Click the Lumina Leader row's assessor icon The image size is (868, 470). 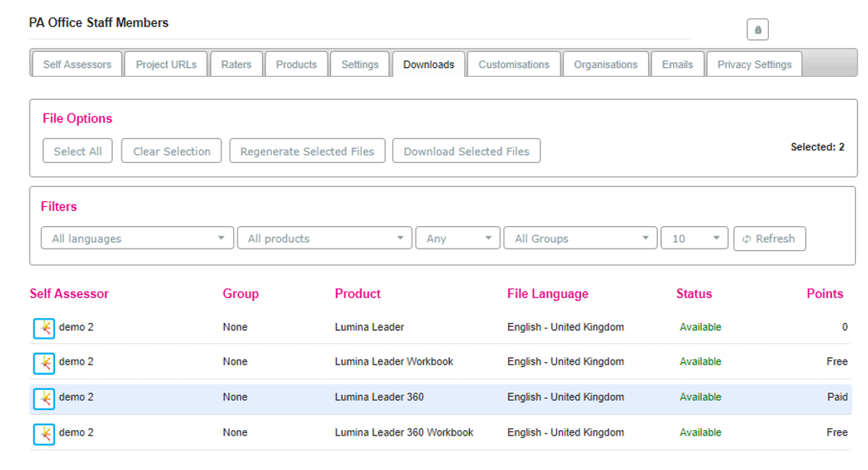(x=44, y=328)
